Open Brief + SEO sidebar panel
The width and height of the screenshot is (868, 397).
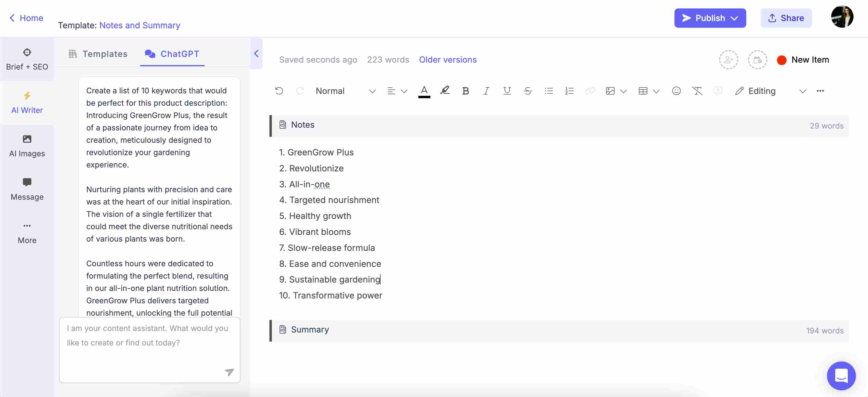(27, 60)
